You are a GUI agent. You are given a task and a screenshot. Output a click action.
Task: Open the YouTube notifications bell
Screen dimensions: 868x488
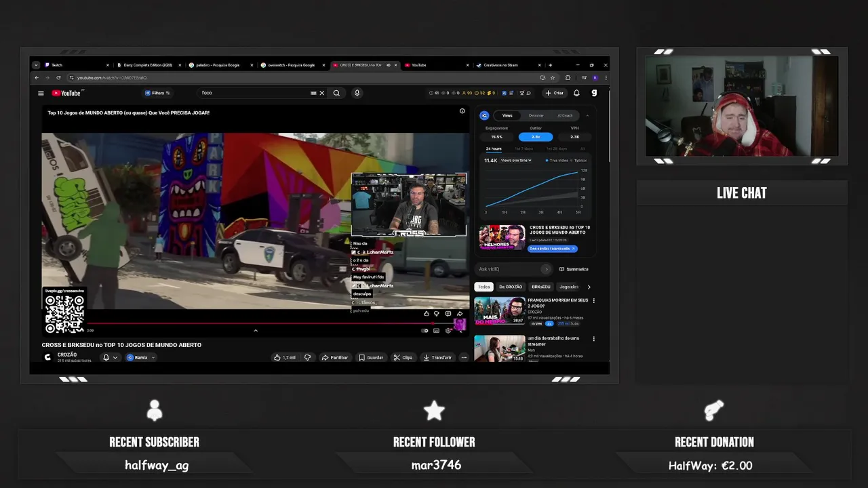tap(576, 93)
